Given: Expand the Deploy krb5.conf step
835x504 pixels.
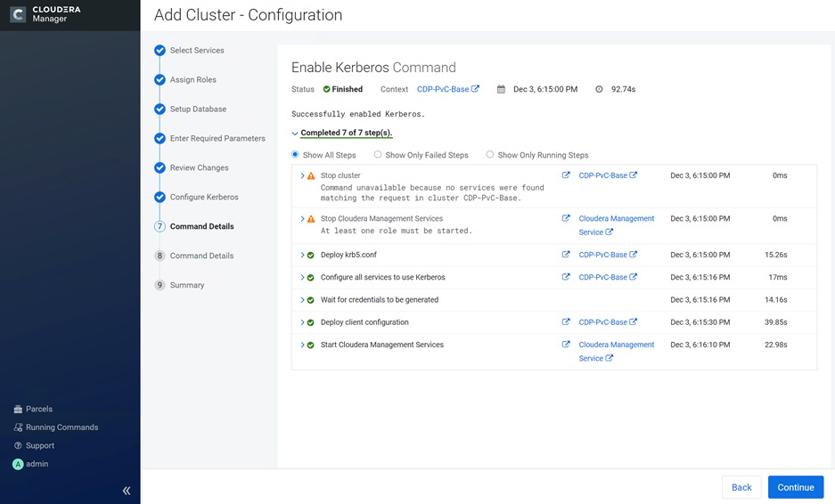Looking at the screenshot, I should 302,255.
